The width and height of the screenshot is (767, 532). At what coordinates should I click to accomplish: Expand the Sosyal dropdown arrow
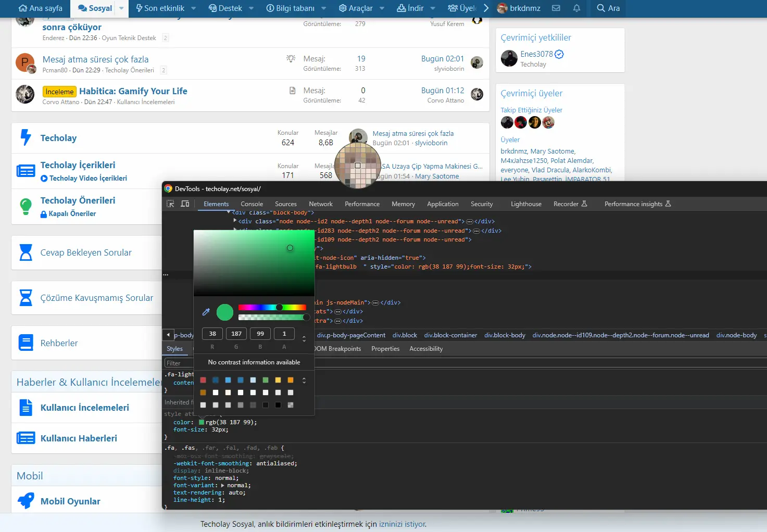pyautogui.click(x=121, y=8)
